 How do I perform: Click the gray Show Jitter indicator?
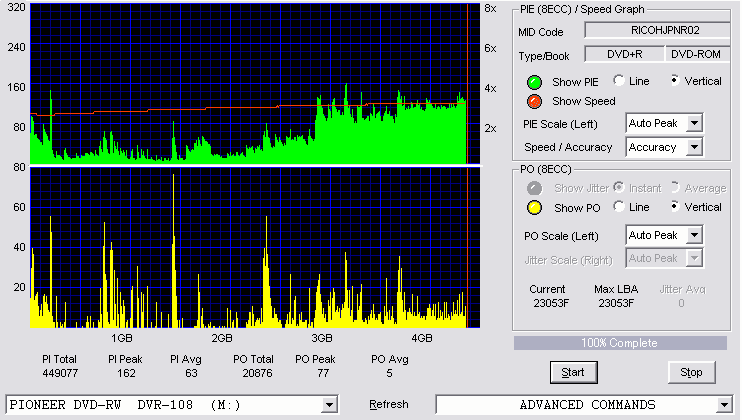(534, 188)
